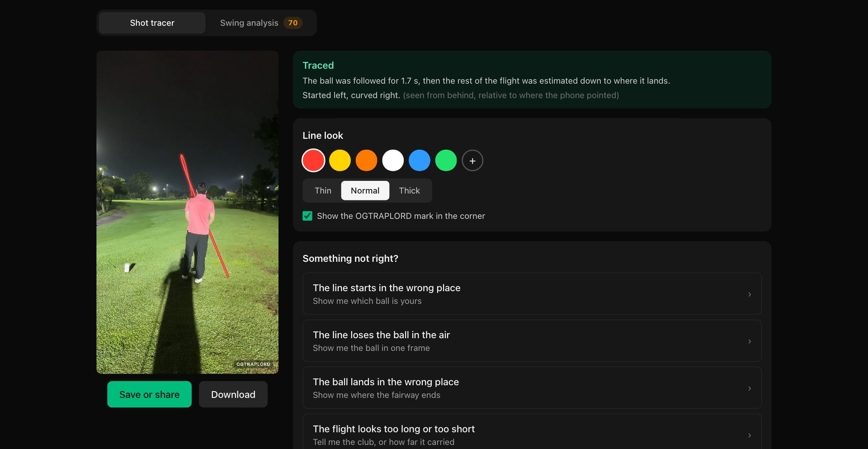Click the traced shot video preview
The image size is (868, 449).
pos(187,212)
